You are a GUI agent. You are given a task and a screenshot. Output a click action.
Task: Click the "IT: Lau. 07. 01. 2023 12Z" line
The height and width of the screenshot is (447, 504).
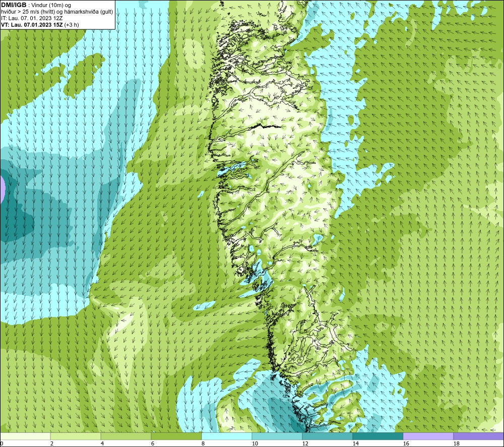click(x=32, y=18)
